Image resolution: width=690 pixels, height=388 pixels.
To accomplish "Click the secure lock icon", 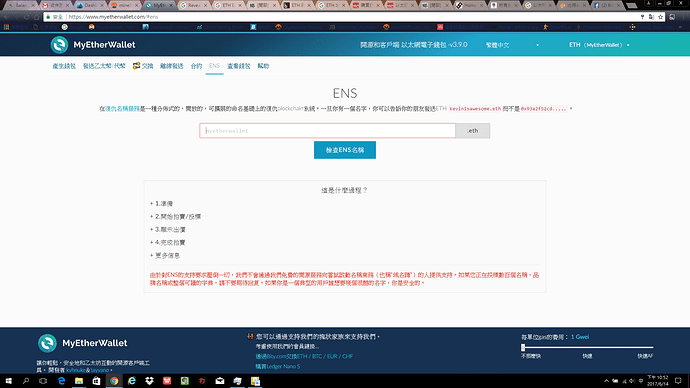I will tap(48, 17).
